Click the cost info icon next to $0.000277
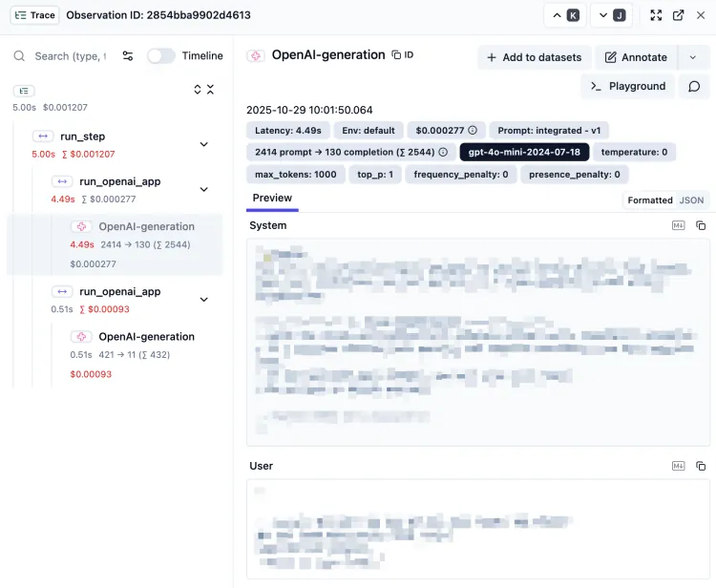The height and width of the screenshot is (588, 716). [x=473, y=130]
